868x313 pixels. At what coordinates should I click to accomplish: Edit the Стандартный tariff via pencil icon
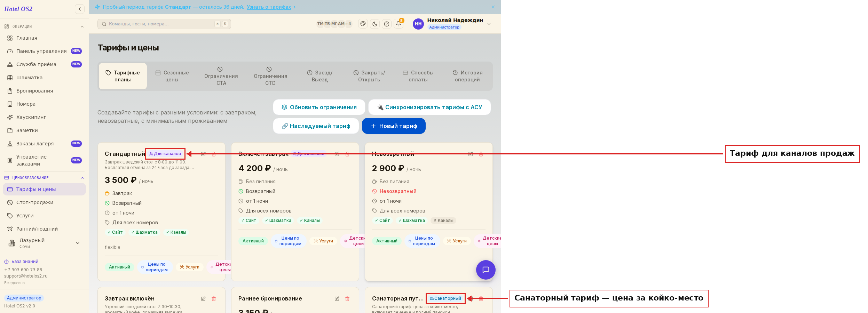203,154
